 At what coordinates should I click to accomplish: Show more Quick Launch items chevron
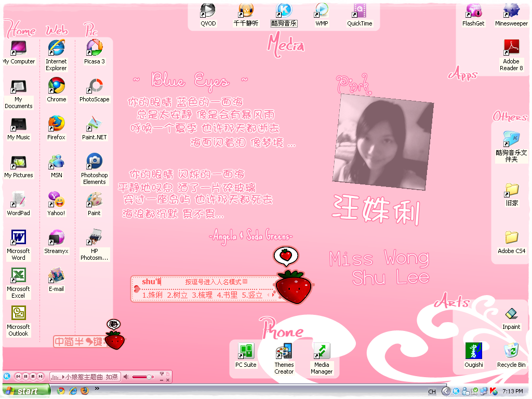point(97,388)
